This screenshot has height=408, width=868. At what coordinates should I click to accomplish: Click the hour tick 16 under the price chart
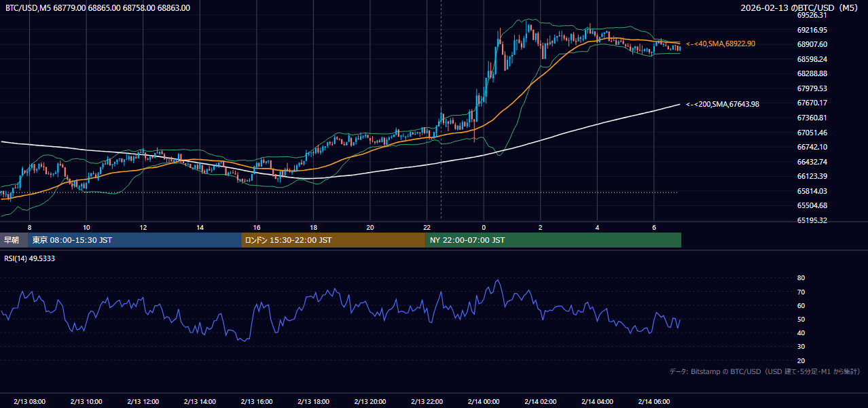(x=257, y=227)
